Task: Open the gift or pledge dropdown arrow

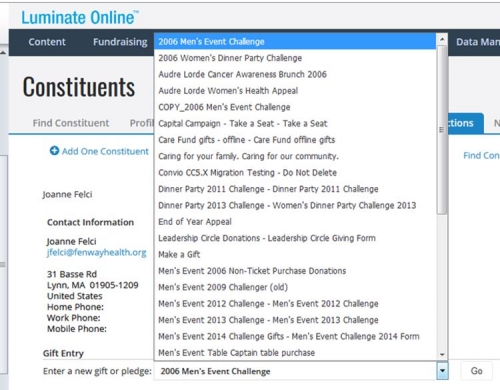Action: pyautogui.click(x=442, y=371)
